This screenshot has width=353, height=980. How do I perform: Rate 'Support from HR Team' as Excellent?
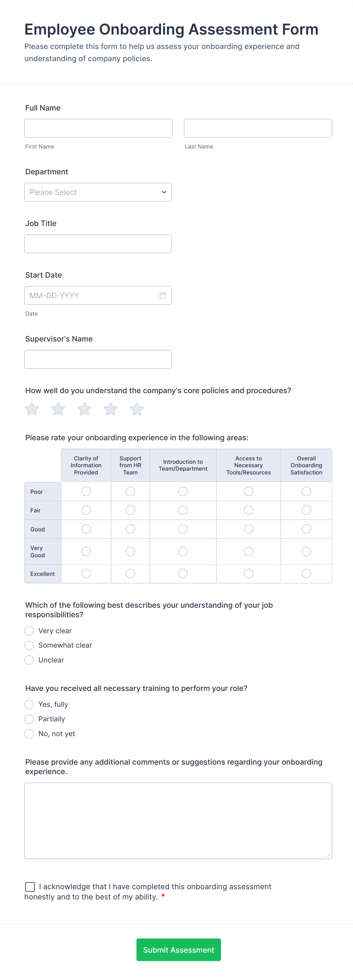[x=130, y=573]
